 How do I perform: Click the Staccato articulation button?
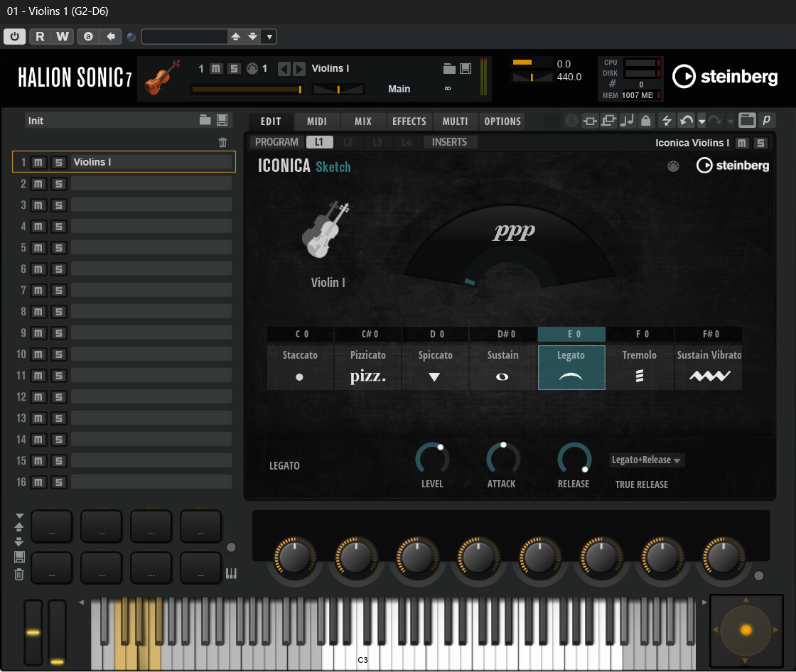pos(300,367)
